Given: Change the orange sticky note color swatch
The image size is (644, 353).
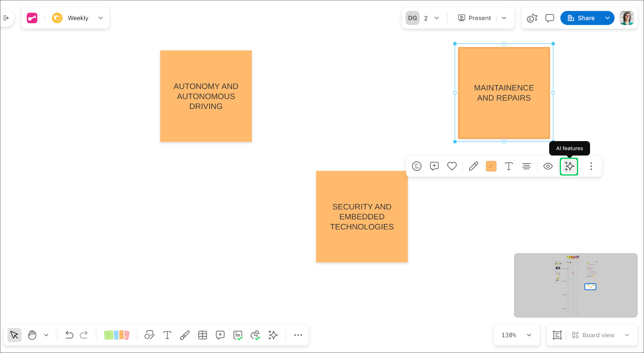Looking at the screenshot, I should pos(491,166).
